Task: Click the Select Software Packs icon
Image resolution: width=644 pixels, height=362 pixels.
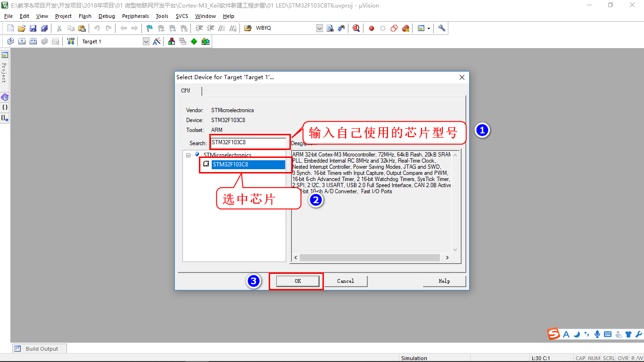Action: [206, 41]
